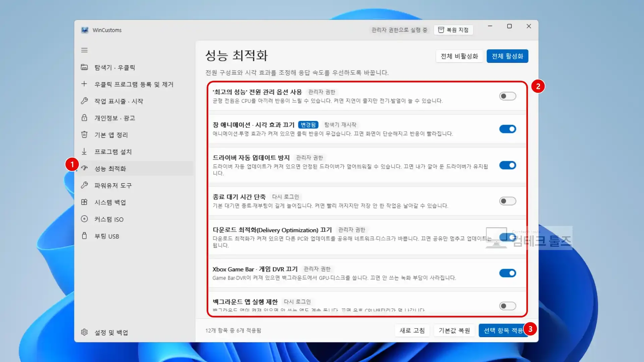Screen dimensions: 644x362
Task: Click the wrench icon beside 파워유저 도구
Action: click(x=84, y=185)
